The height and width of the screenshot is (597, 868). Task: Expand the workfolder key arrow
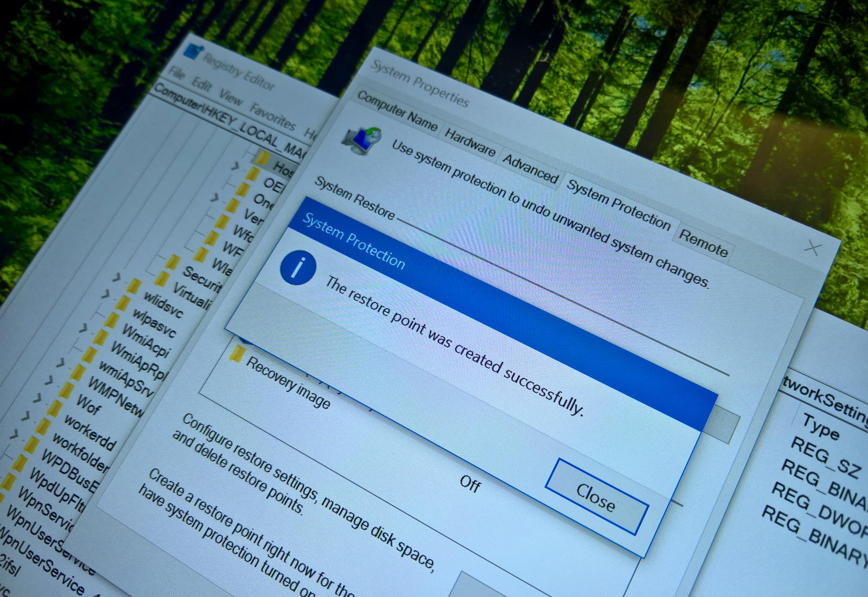click(x=25, y=416)
